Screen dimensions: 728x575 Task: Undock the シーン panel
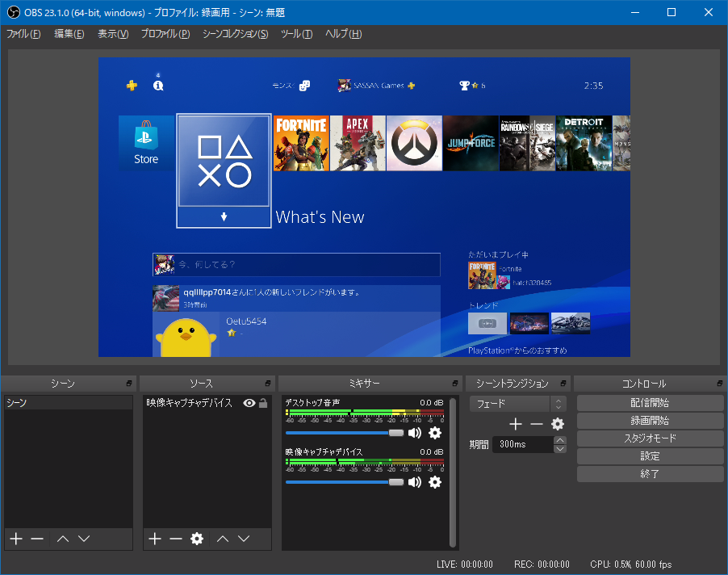(129, 383)
